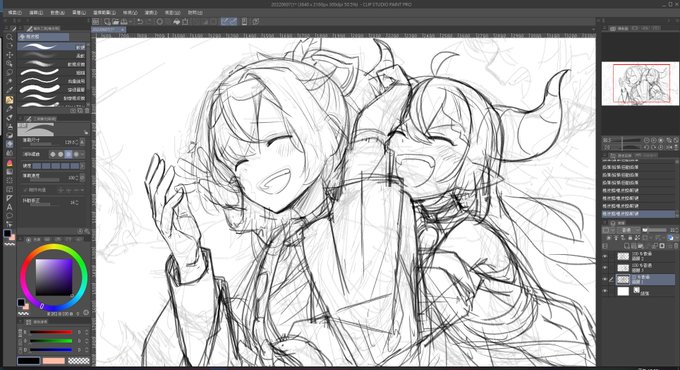Select the lasso Selection area tool
The image size is (680, 370).
coord(10,72)
